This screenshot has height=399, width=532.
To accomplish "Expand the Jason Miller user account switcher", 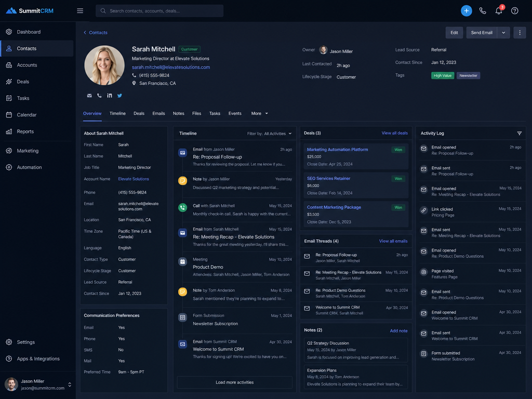I will (70, 384).
